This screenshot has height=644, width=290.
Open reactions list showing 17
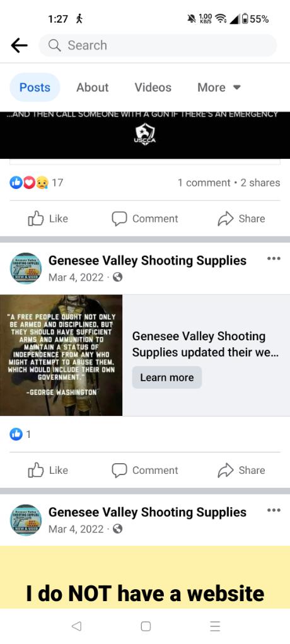point(36,183)
